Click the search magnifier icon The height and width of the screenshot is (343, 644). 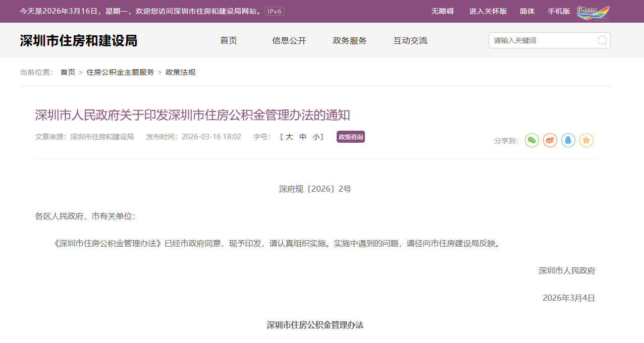click(602, 40)
